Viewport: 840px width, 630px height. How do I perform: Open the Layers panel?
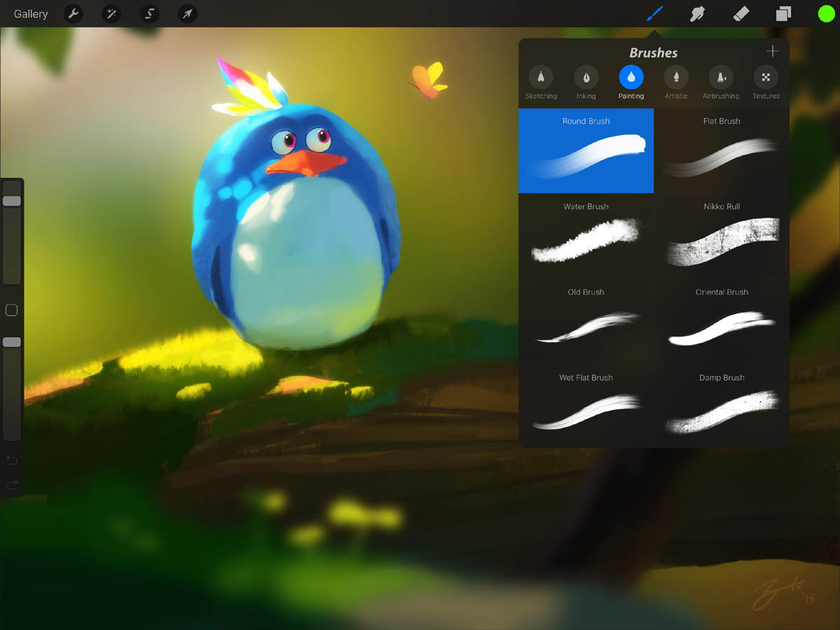(783, 13)
